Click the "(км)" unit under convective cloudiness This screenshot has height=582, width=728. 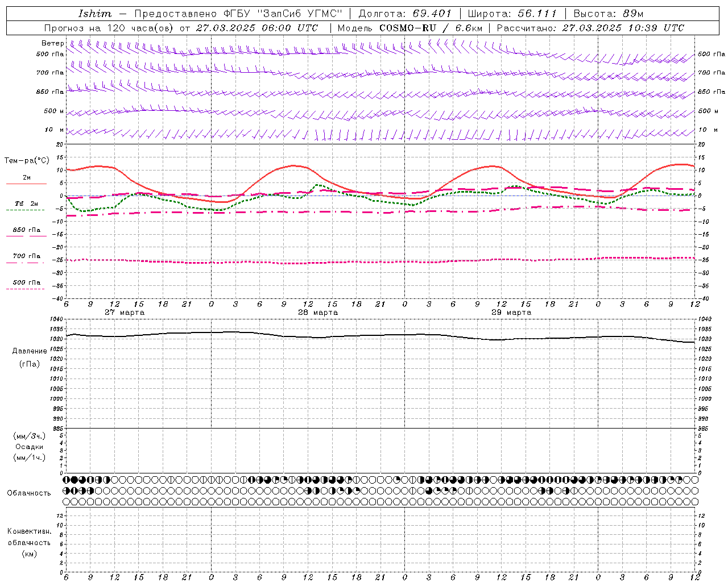[29, 554]
